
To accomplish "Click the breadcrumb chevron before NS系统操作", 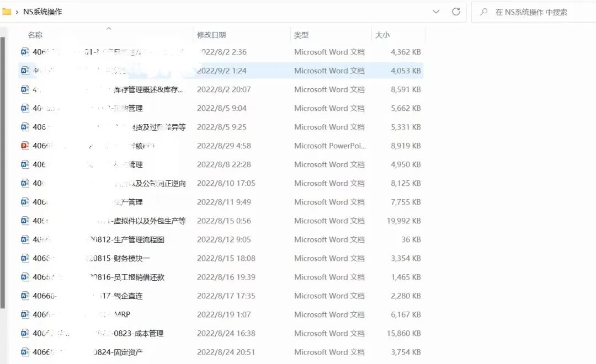I will 17,12.
